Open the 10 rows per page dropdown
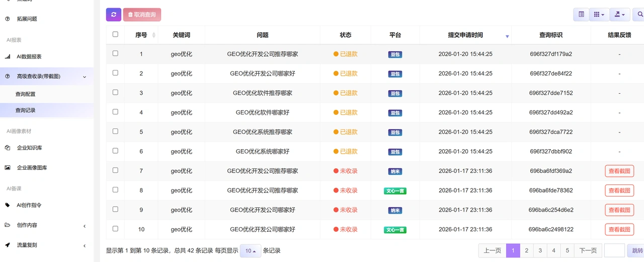Screen dimensions: 644x262 click(251, 250)
